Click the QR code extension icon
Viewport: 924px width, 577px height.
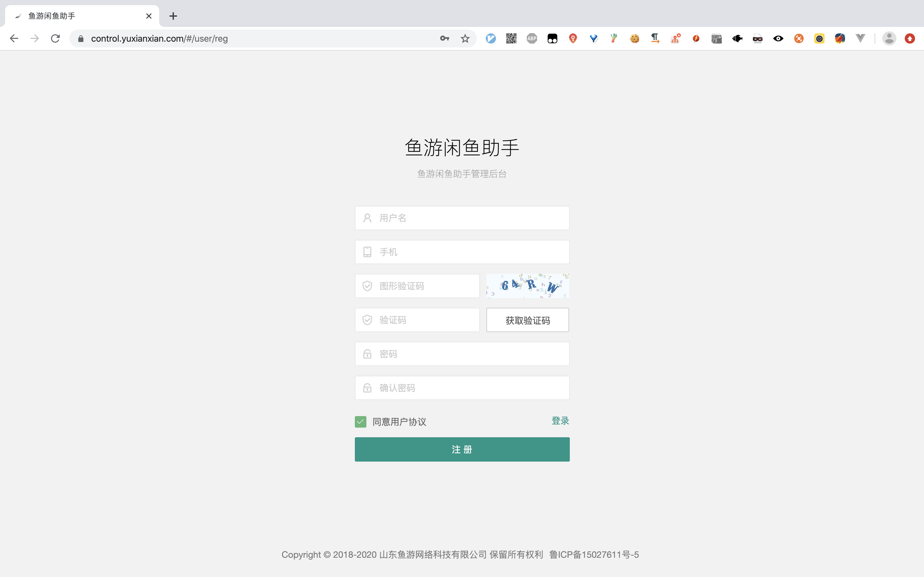511,38
